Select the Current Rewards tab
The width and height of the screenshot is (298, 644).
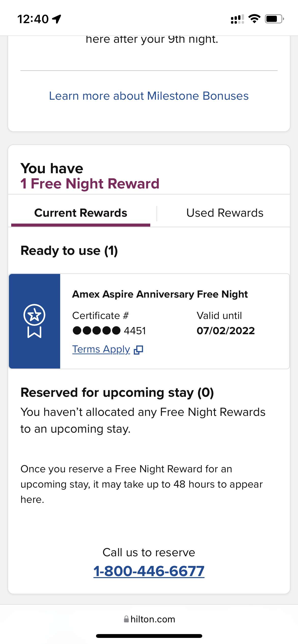(x=80, y=213)
